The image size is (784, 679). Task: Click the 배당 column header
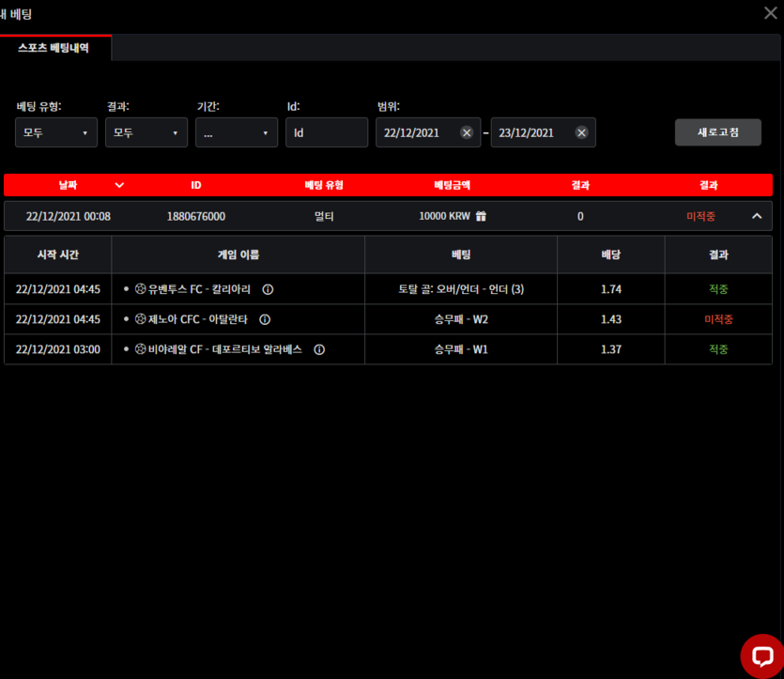(611, 255)
